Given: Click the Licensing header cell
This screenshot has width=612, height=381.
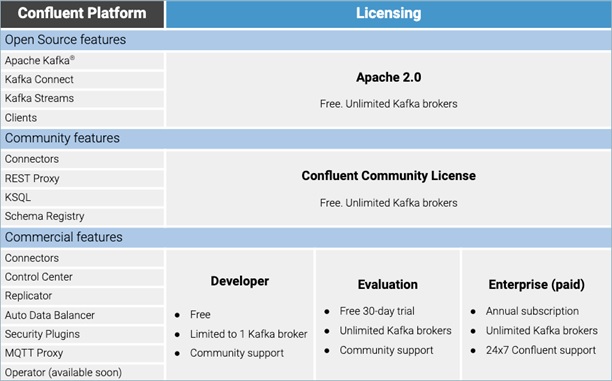Looking at the screenshot, I should [x=389, y=14].
